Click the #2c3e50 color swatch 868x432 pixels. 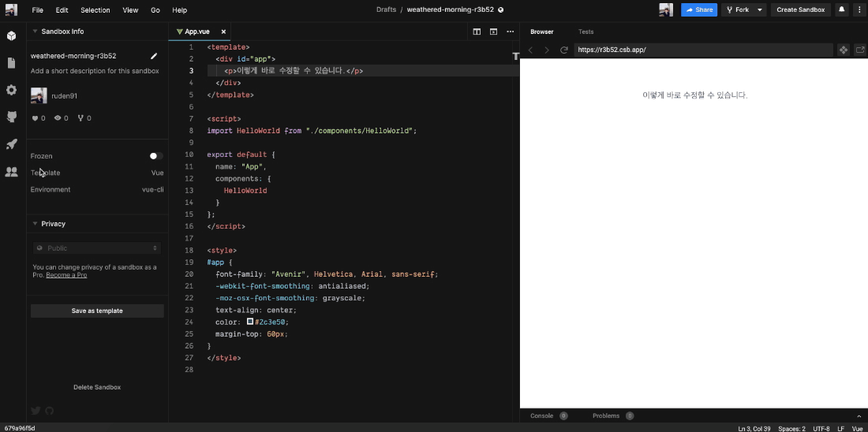[x=250, y=322]
